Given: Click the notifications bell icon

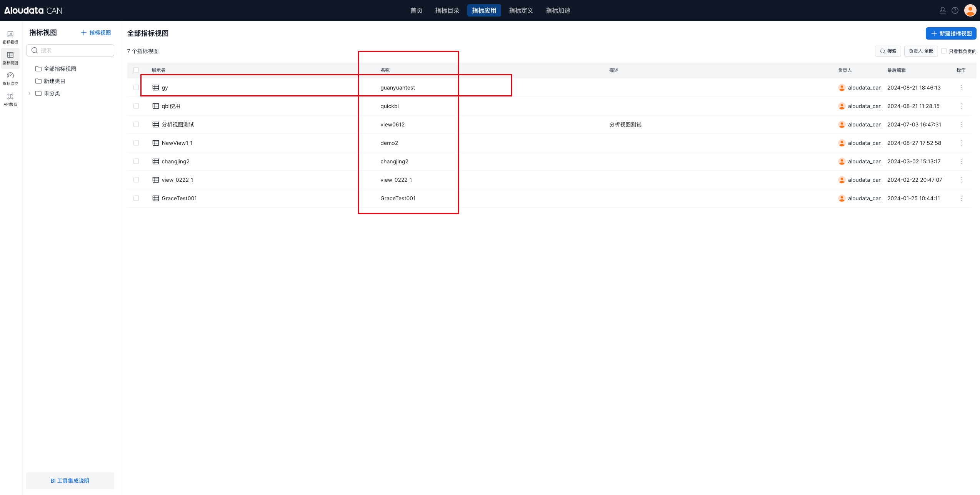Looking at the screenshot, I should click(942, 10).
